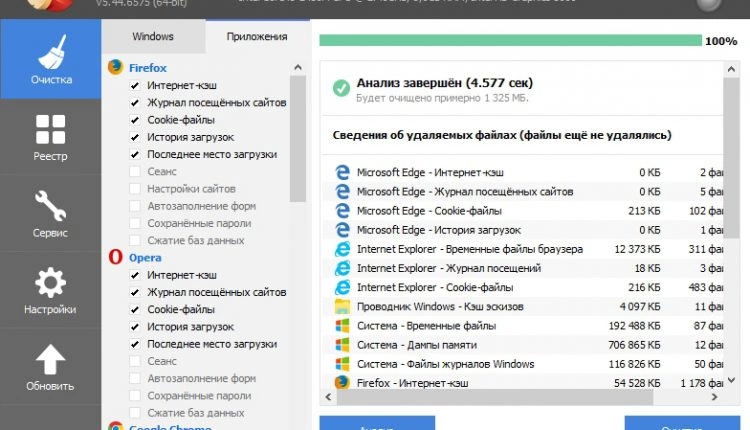Uncheck История загрузок under Opera
Viewport: 750px width, 430px height.
pyautogui.click(x=135, y=326)
